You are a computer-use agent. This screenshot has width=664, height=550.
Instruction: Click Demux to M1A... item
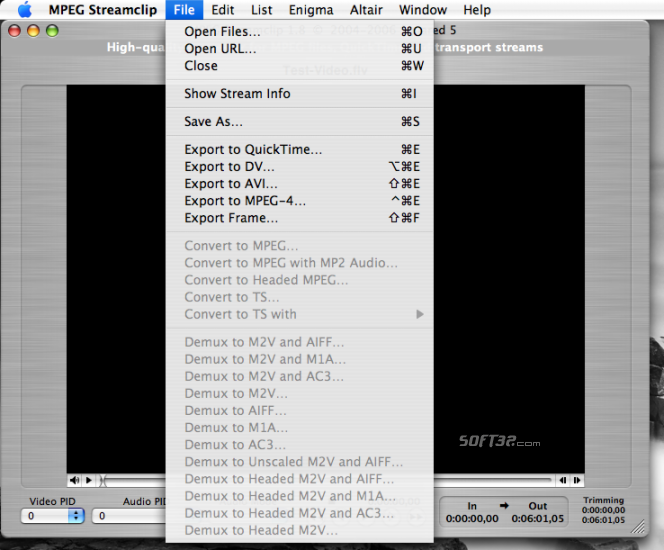[299, 428]
